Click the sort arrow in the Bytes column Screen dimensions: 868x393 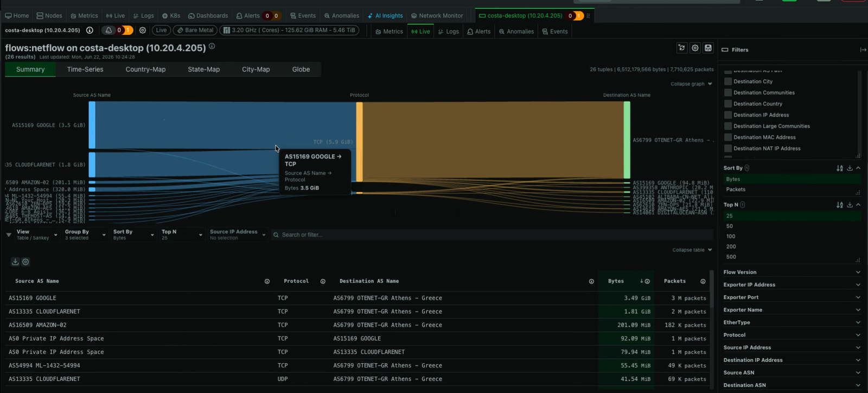[641, 281]
